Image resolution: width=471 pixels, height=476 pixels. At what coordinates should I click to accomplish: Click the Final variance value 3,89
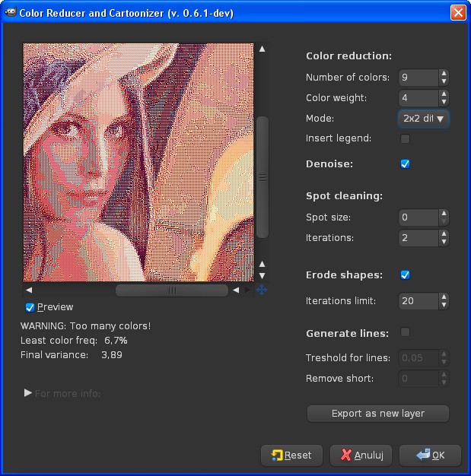(x=112, y=355)
